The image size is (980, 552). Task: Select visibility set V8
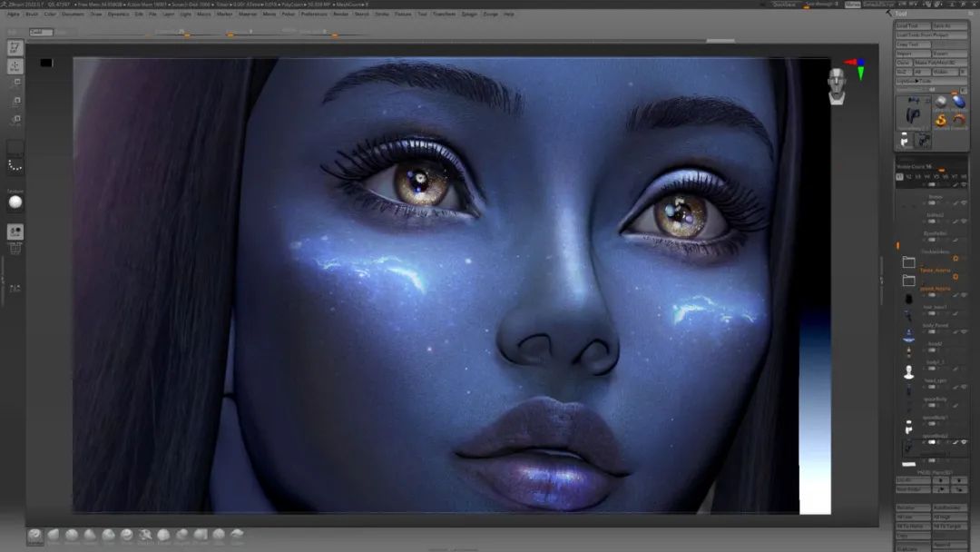pyautogui.click(x=963, y=177)
